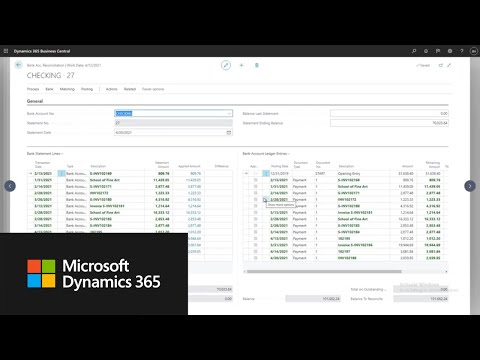The image size is (480, 360).
Task: Open the Related menu
Action: [x=130, y=89]
